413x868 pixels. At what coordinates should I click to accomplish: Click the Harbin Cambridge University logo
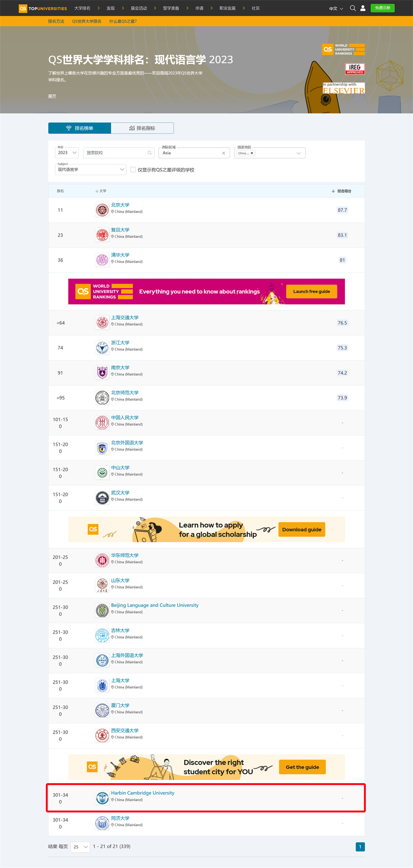(102, 798)
